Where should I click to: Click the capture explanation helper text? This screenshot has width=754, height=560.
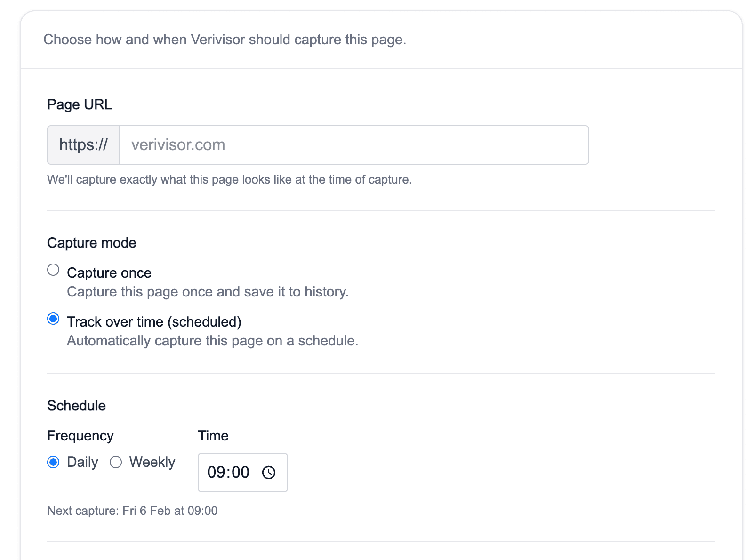click(x=229, y=179)
